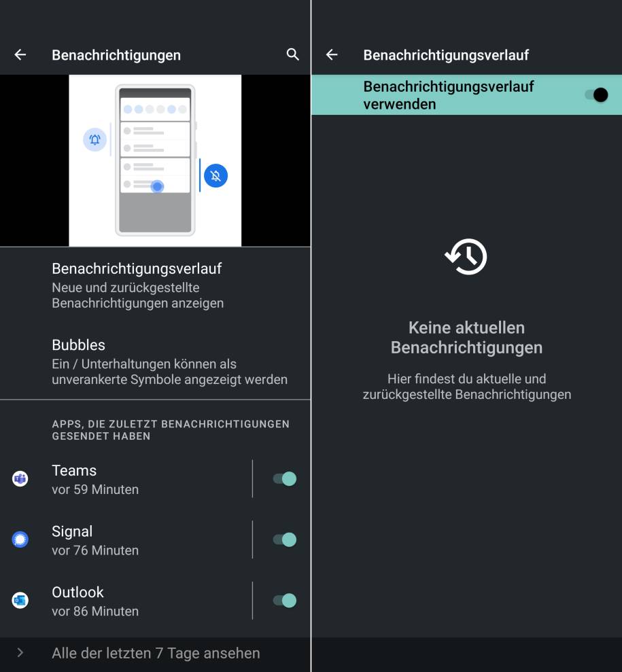Image resolution: width=622 pixels, height=672 pixels.
Task: Open Outlook notification settings
Action: (126, 601)
